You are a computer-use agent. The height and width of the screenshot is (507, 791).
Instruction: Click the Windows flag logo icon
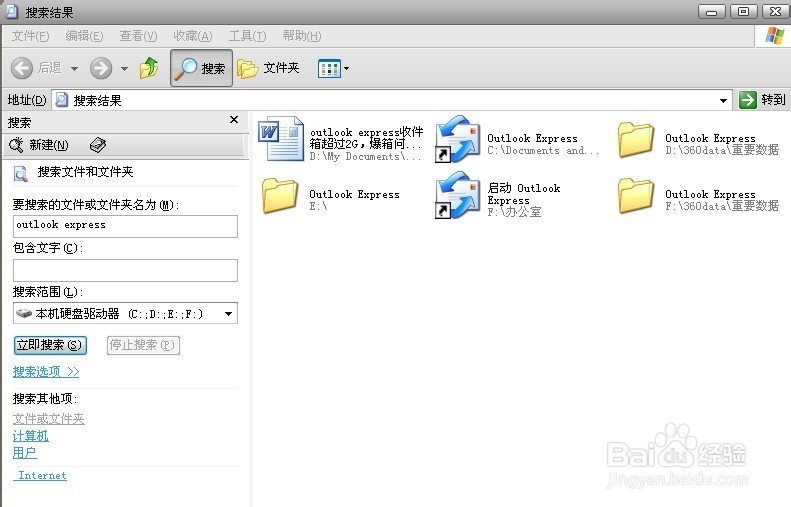pyautogui.click(x=774, y=36)
